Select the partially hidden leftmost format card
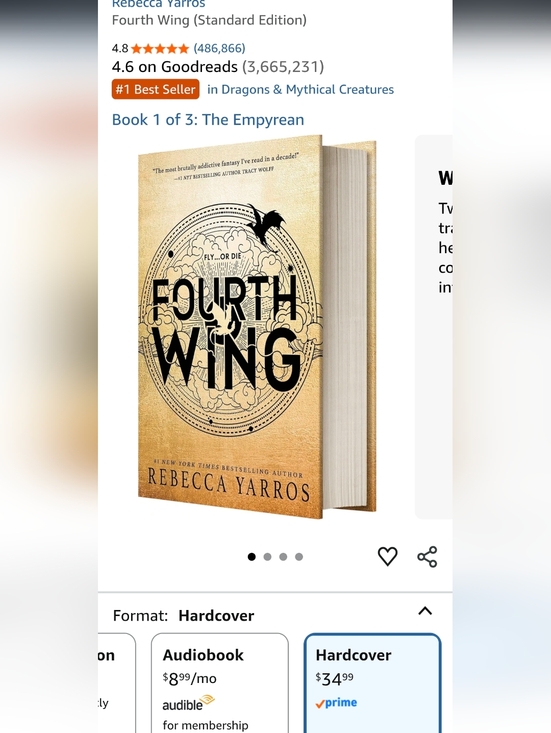 (x=117, y=683)
